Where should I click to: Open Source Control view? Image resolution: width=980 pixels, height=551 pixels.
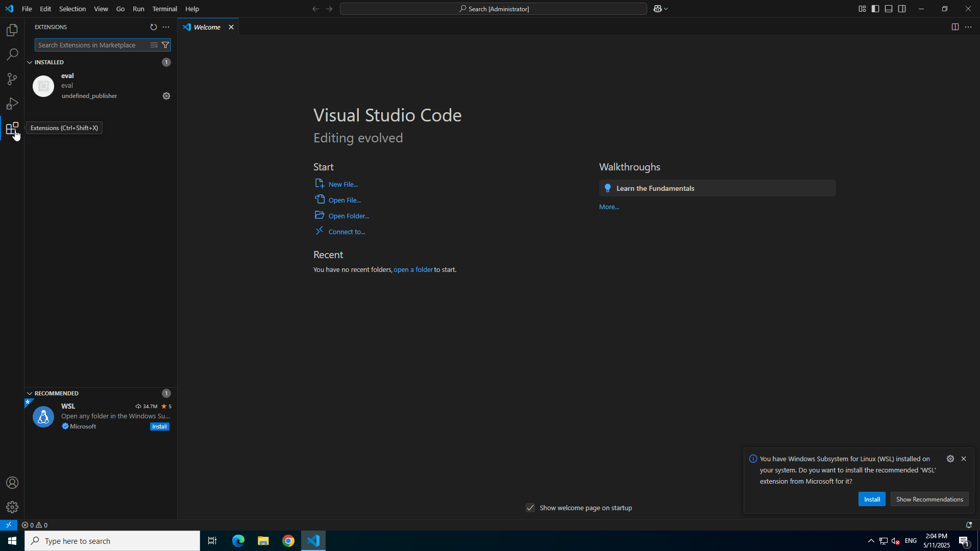coord(12,79)
